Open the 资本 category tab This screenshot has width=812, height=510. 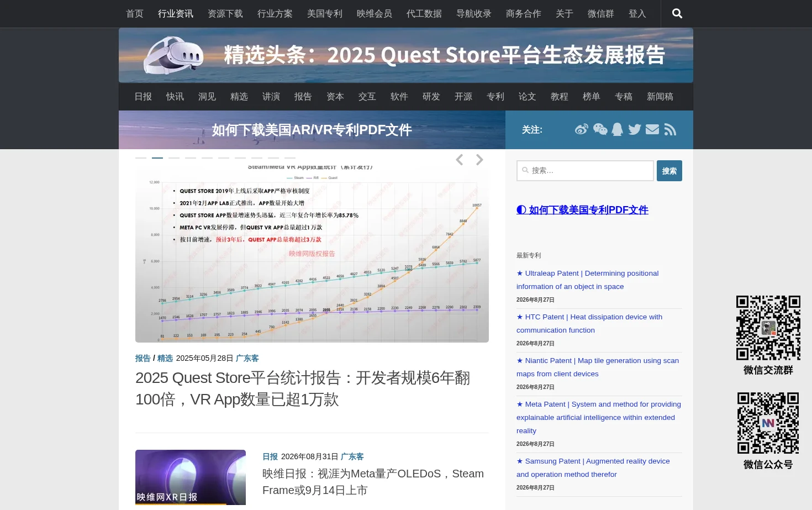click(335, 97)
